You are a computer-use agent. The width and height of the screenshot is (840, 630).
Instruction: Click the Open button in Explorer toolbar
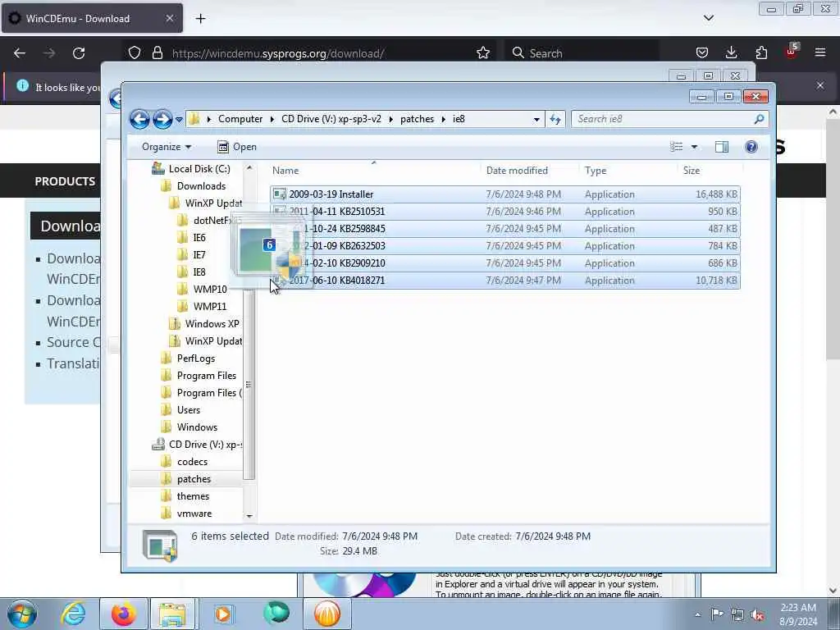[237, 147]
